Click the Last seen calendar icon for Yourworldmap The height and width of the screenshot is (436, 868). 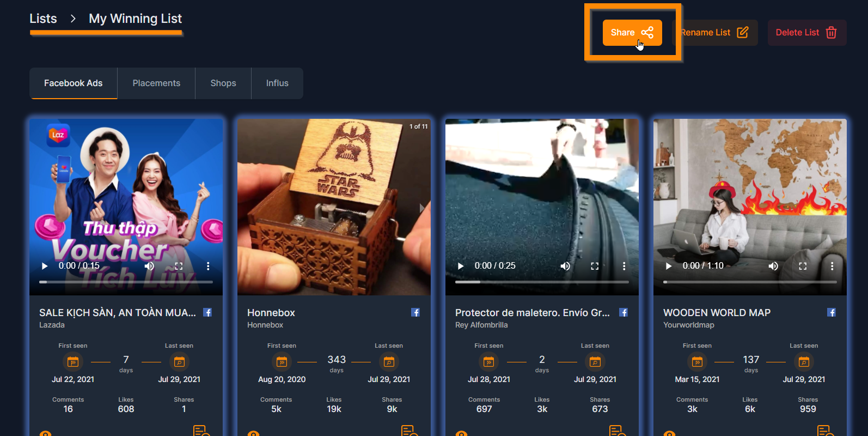tap(804, 361)
